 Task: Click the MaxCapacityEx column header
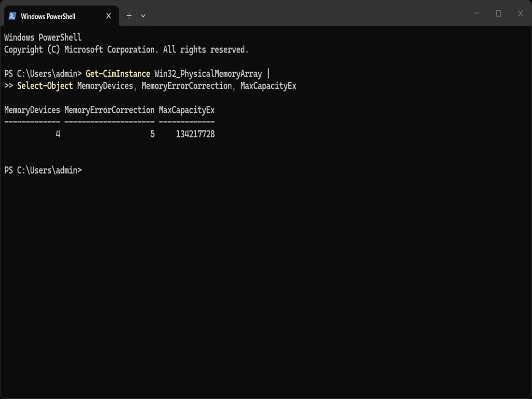[x=187, y=110]
